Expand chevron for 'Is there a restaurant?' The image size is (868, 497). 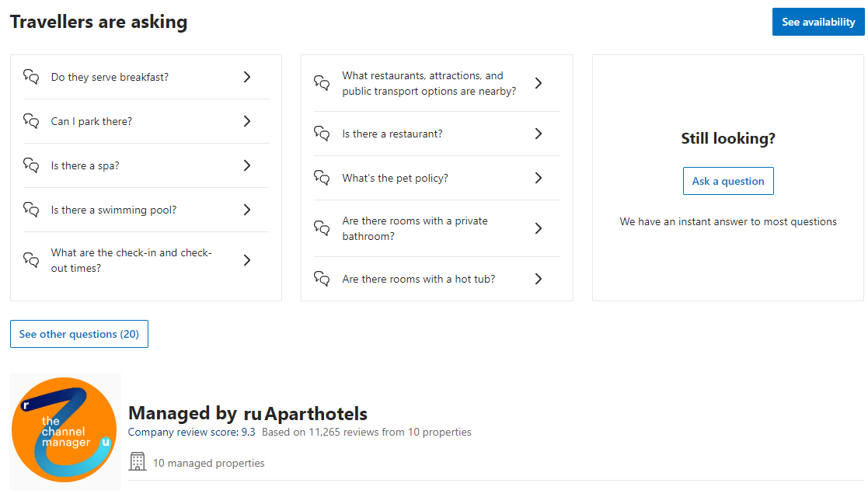[539, 134]
